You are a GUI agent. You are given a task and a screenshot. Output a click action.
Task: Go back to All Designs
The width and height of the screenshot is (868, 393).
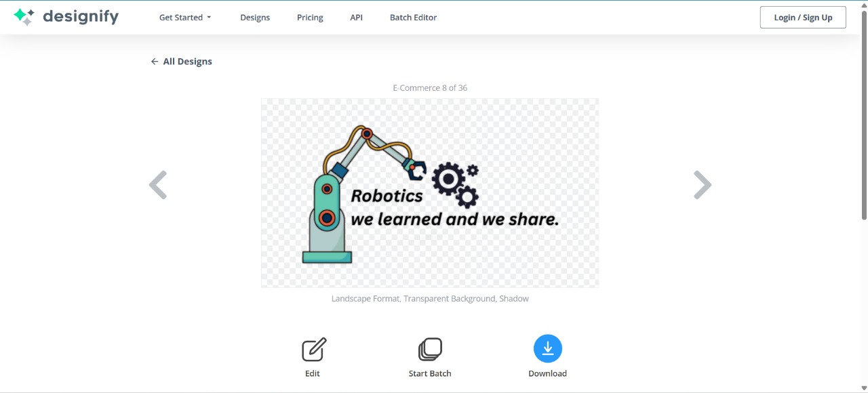click(181, 62)
